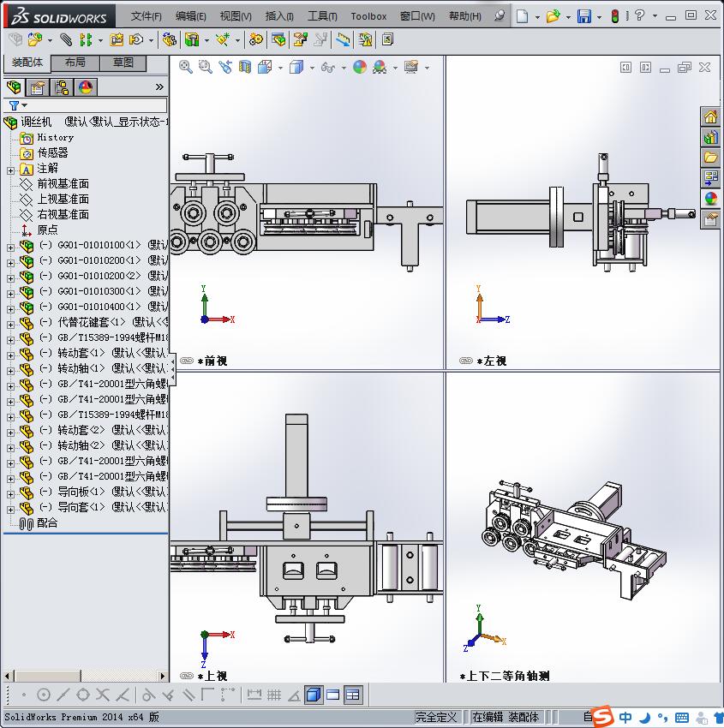
Task: Open the filter funnel dropdown arrow
Action: click(25, 105)
